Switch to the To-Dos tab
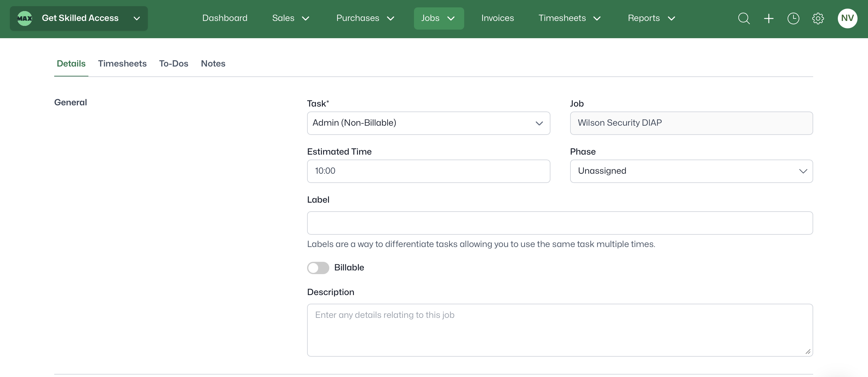Viewport: 868px width, 377px height. click(173, 64)
